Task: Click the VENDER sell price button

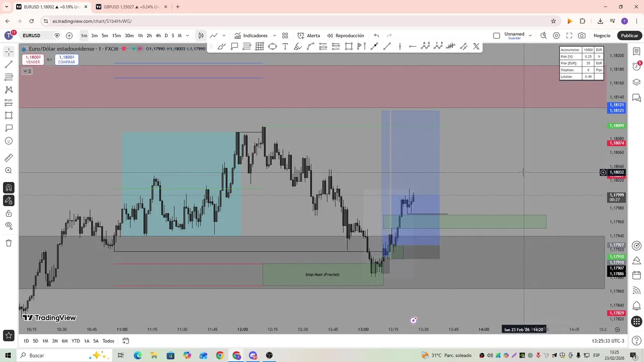Action: click(33, 59)
